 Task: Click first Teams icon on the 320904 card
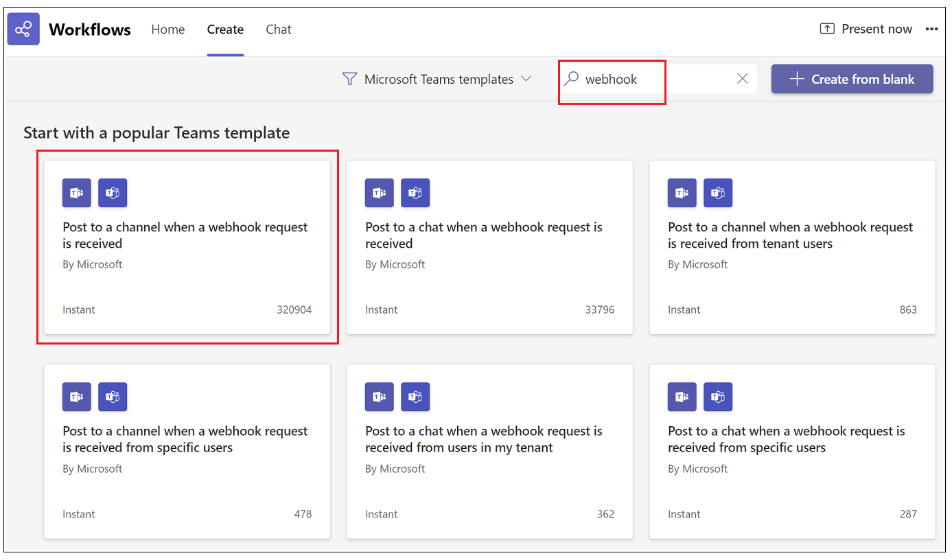click(77, 193)
